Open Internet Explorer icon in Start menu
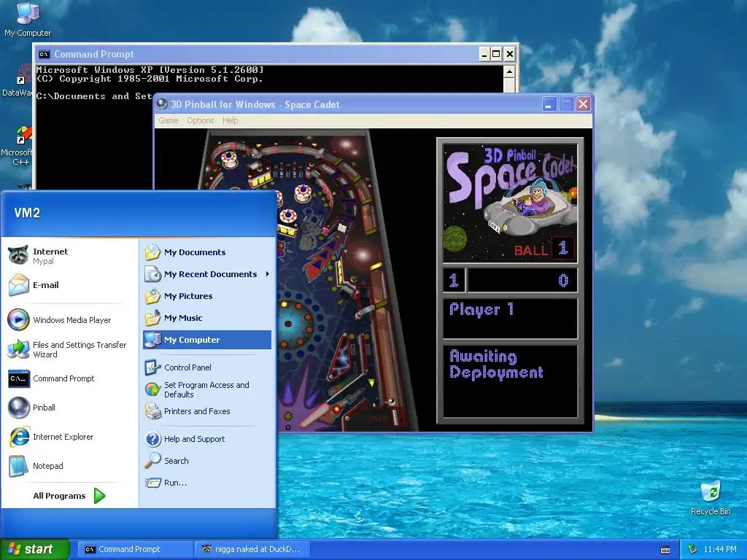Screen dimensions: 747x560 point(18,437)
